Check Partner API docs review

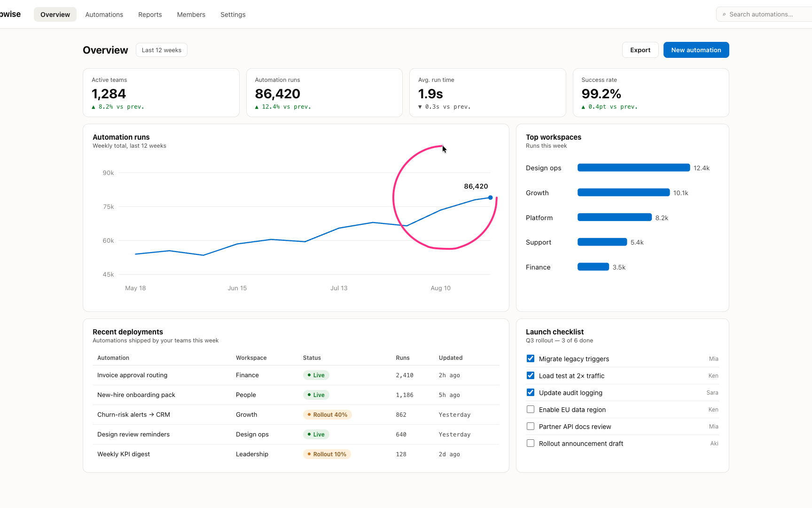tap(531, 426)
